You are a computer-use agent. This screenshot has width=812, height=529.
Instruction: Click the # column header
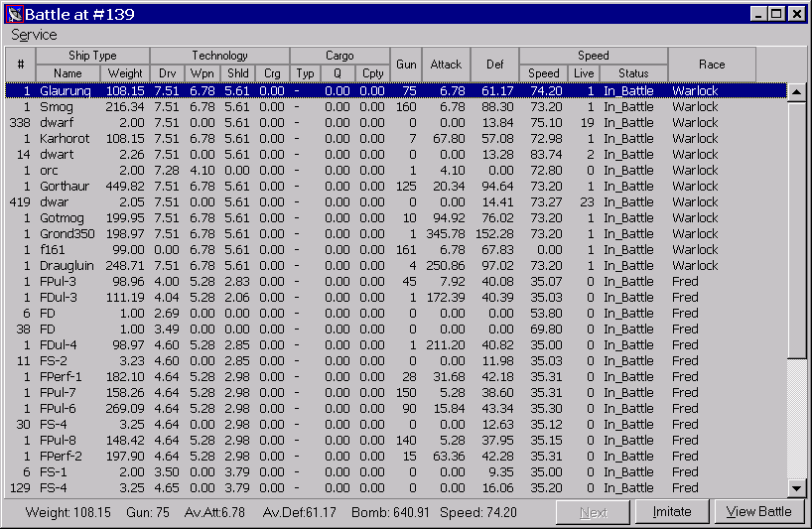coord(20,65)
